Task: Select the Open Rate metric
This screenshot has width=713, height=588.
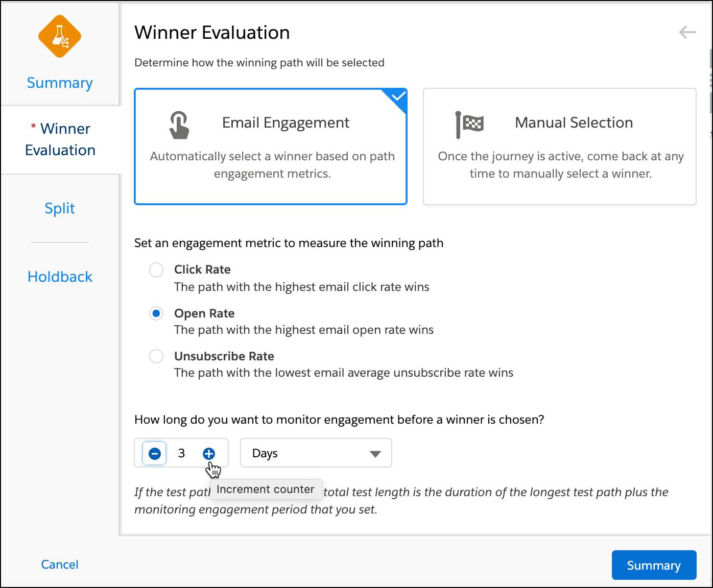Action: [156, 313]
